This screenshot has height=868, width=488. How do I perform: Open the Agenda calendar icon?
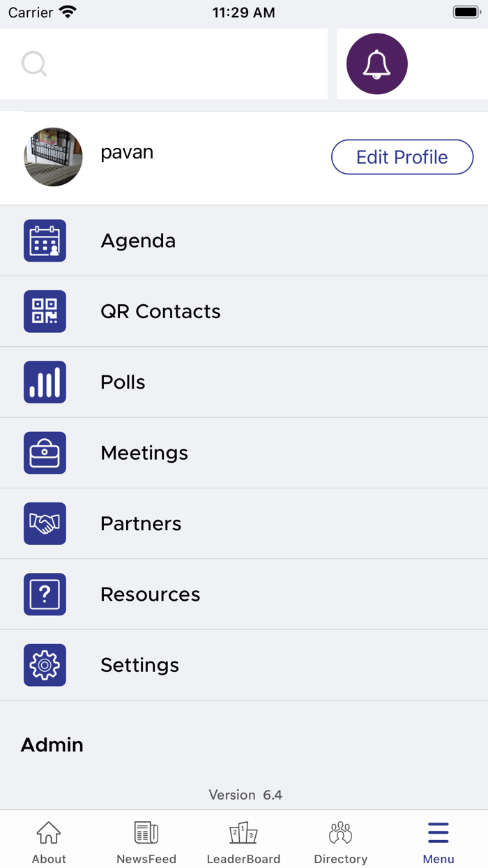pos(45,241)
